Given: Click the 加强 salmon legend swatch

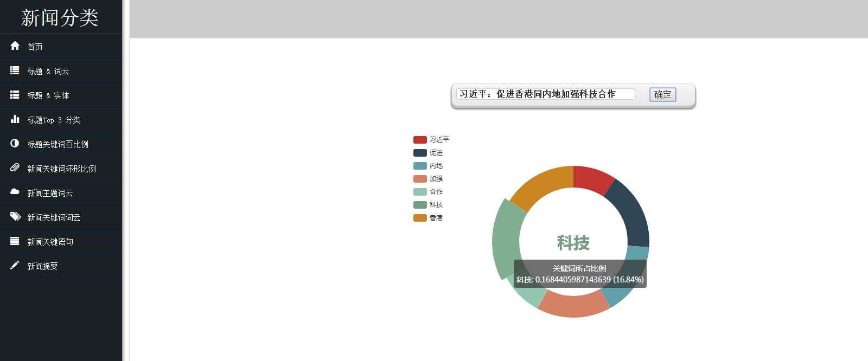Looking at the screenshot, I should coord(420,179).
